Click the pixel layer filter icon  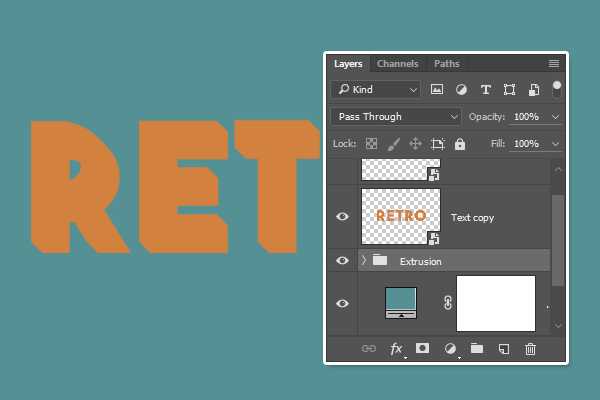pos(437,89)
